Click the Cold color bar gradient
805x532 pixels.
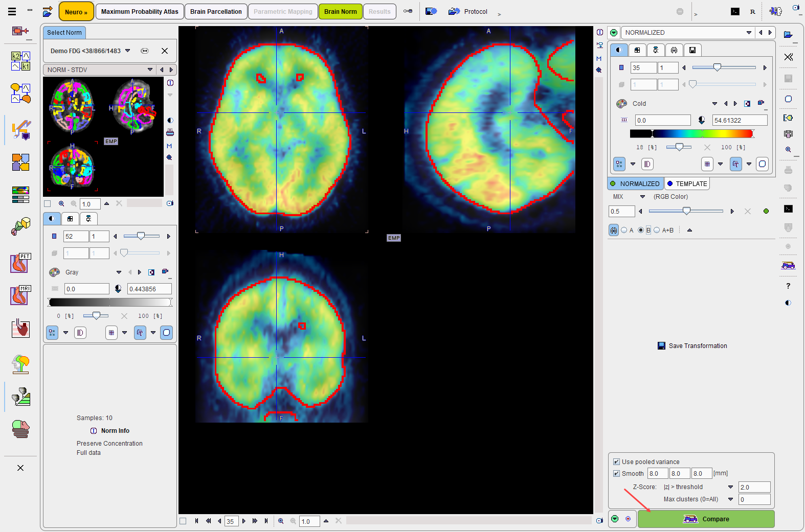(691, 134)
